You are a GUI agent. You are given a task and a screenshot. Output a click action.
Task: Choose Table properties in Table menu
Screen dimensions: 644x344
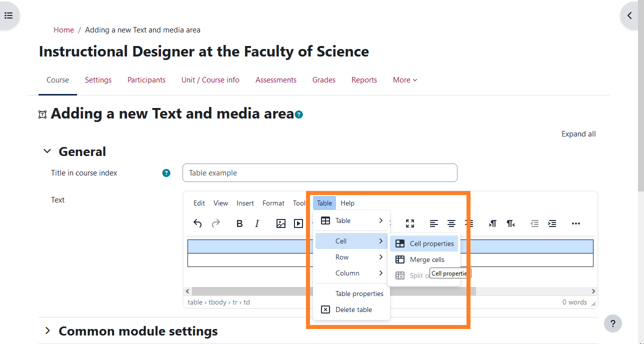point(359,293)
